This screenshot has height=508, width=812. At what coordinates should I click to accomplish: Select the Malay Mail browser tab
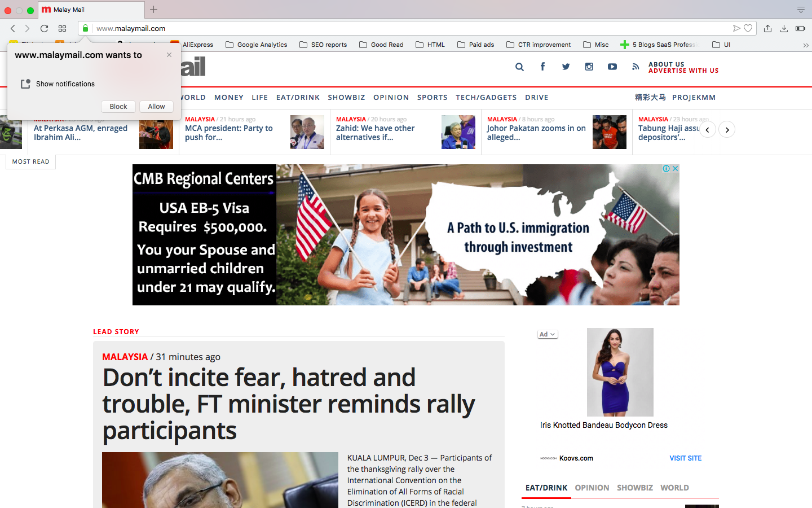[90, 10]
